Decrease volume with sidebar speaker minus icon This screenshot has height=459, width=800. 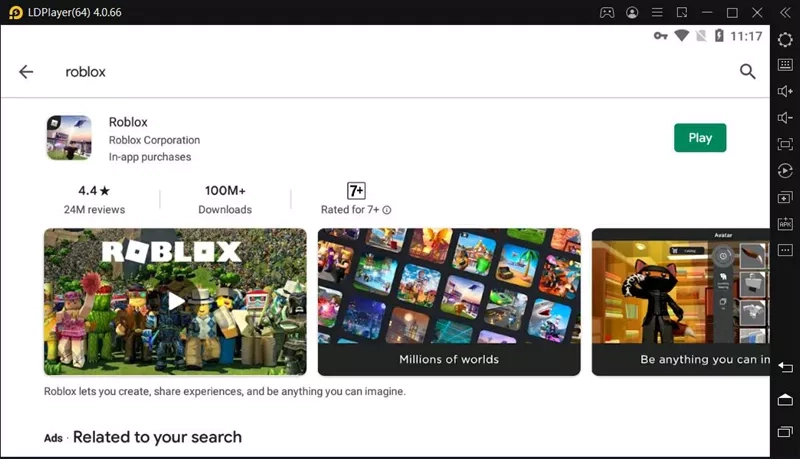pos(785,118)
